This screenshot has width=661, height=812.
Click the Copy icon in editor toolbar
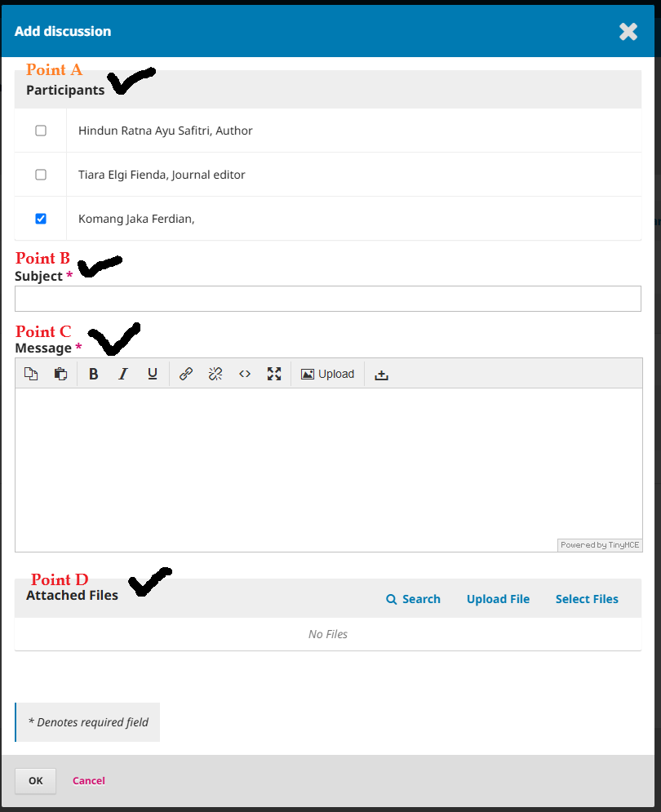click(31, 374)
